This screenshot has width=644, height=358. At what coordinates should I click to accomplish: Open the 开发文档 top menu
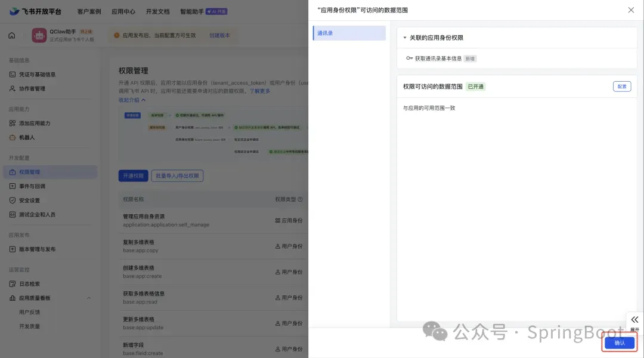[x=157, y=11]
